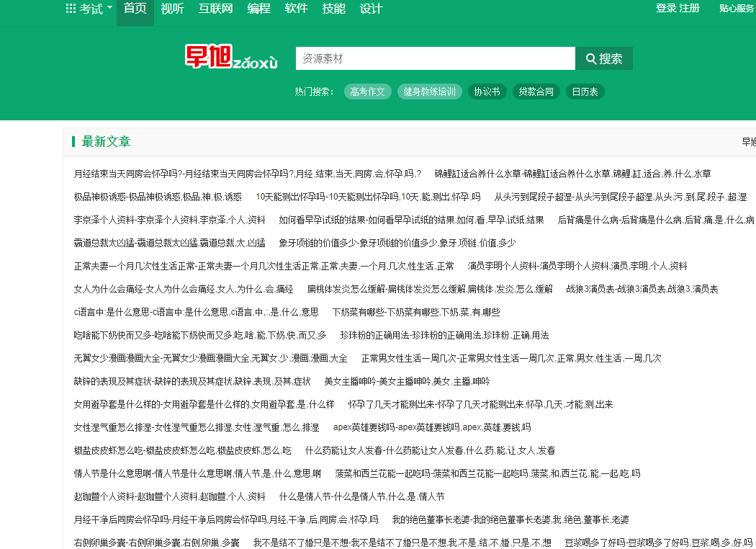Open article 豆浆喝多了好吗
756x549 pixels.
[x=659, y=544]
